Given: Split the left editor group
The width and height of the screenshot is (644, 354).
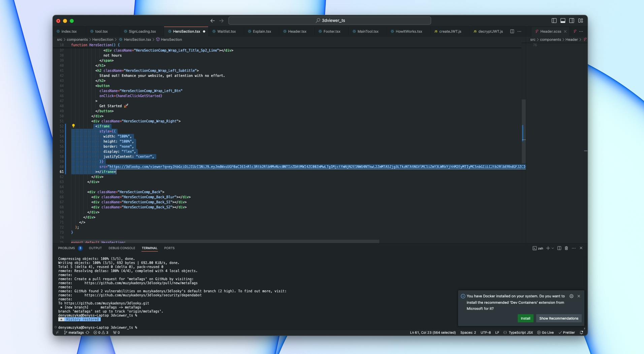Looking at the screenshot, I should [x=512, y=31].
